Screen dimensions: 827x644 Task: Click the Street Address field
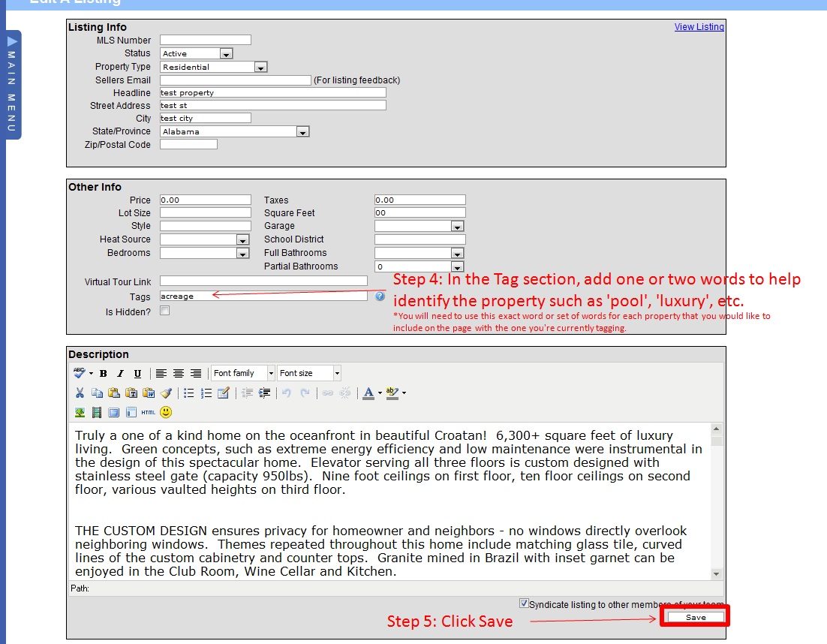272,106
